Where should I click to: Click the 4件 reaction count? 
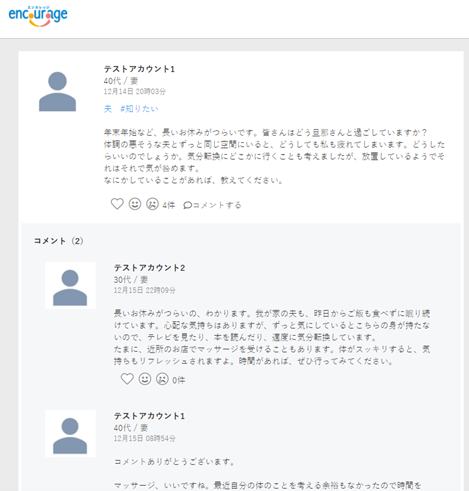point(169,205)
